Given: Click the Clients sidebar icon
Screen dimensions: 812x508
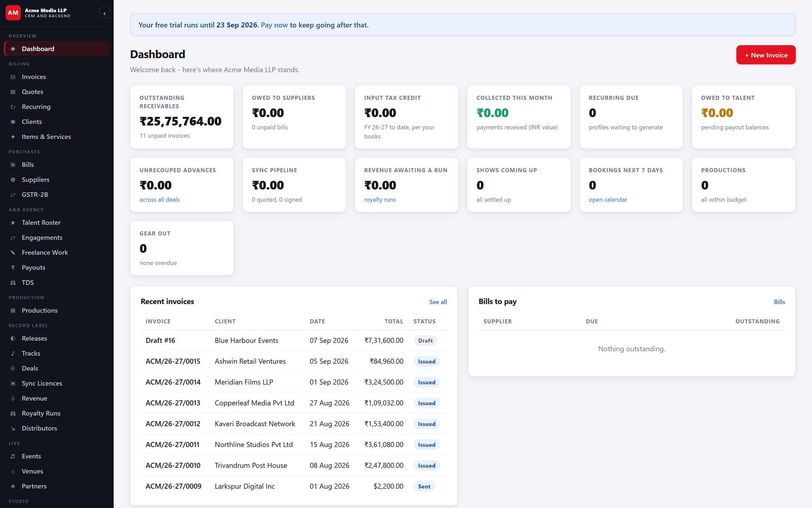Looking at the screenshot, I should coord(13,122).
